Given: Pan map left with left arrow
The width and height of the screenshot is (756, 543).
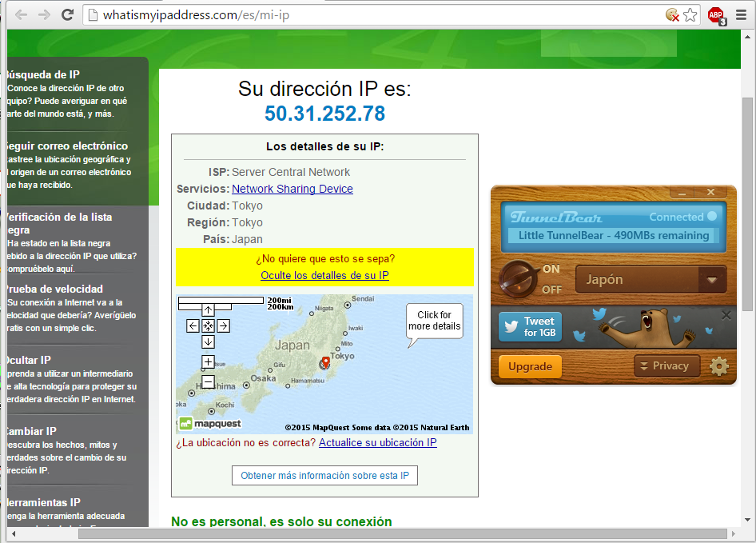Looking at the screenshot, I should coord(193,325).
